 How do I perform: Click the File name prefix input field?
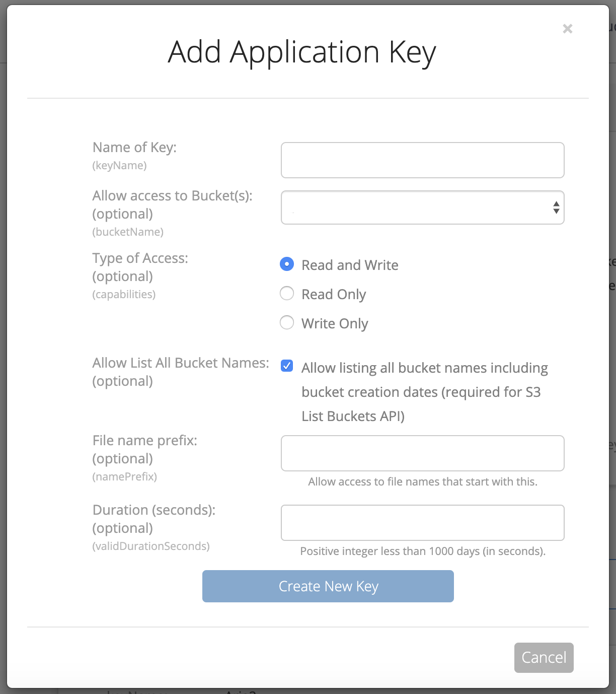(x=423, y=453)
